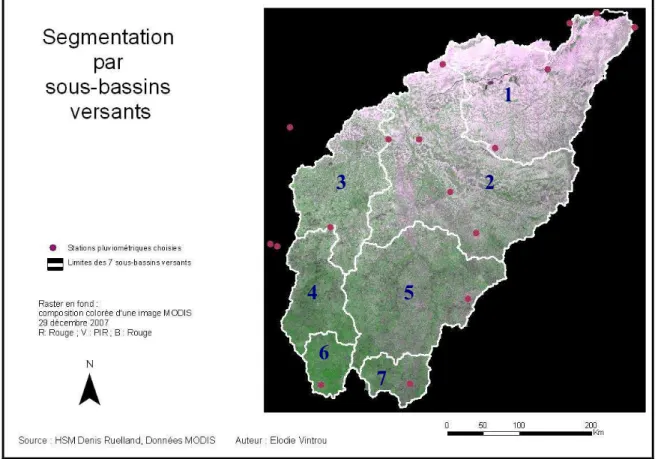Click the station dot at the map's far northeast tip

[x=634, y=27]
